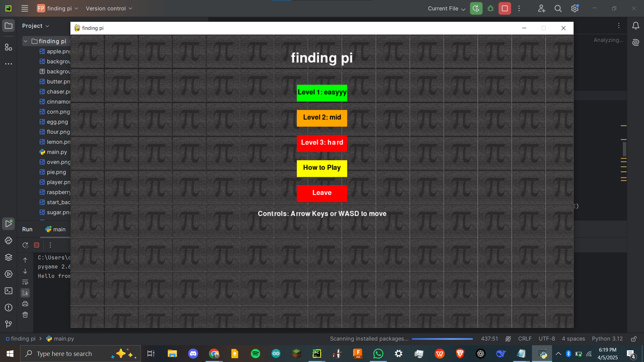Rerun the main program in the Run panel

25,245
